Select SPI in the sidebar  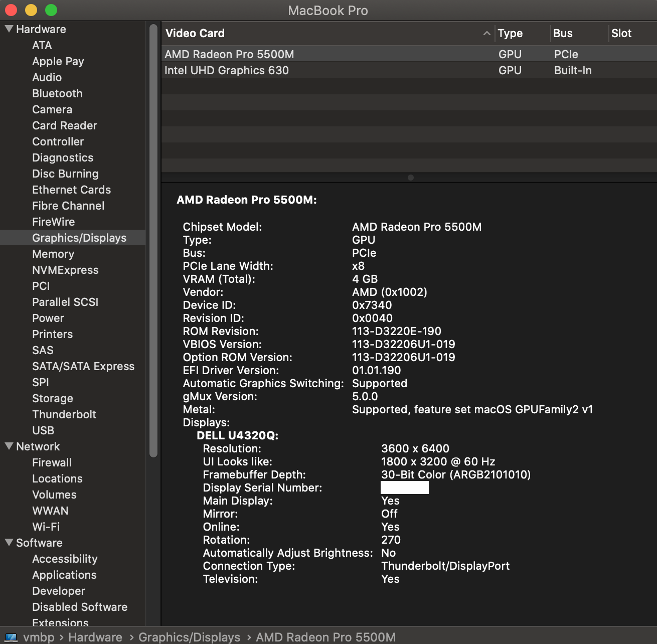(x=41, y=382)
